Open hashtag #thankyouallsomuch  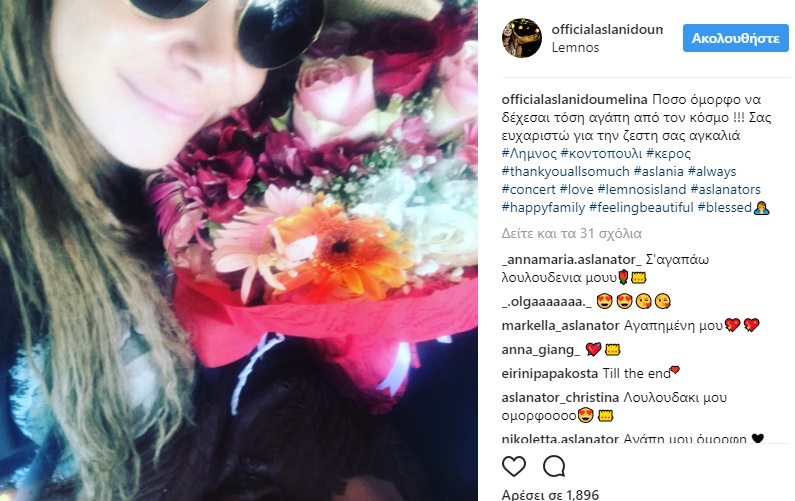click(x=565, y=171)
